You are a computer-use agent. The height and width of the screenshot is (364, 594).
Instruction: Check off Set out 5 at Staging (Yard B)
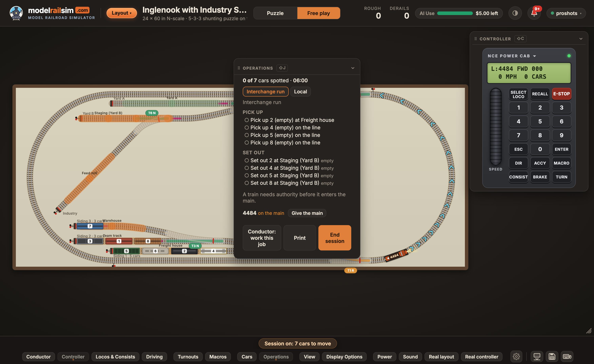coord(247,175)
